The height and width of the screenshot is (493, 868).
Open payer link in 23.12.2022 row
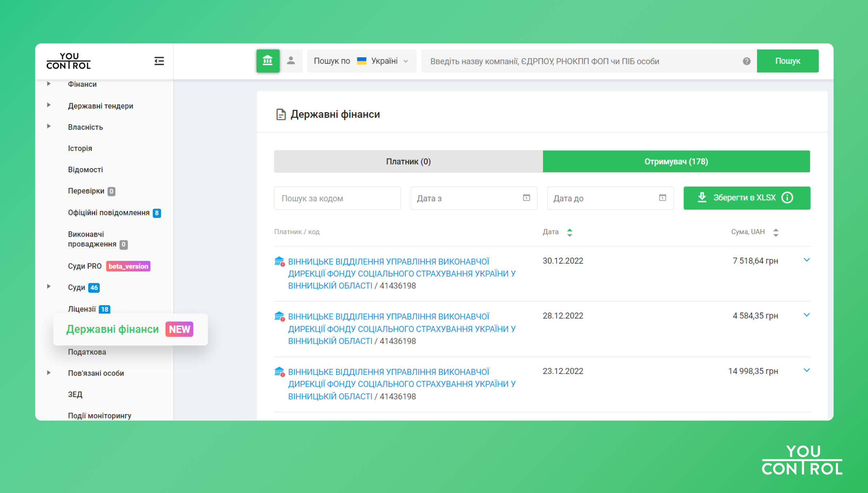pos(402,384)
